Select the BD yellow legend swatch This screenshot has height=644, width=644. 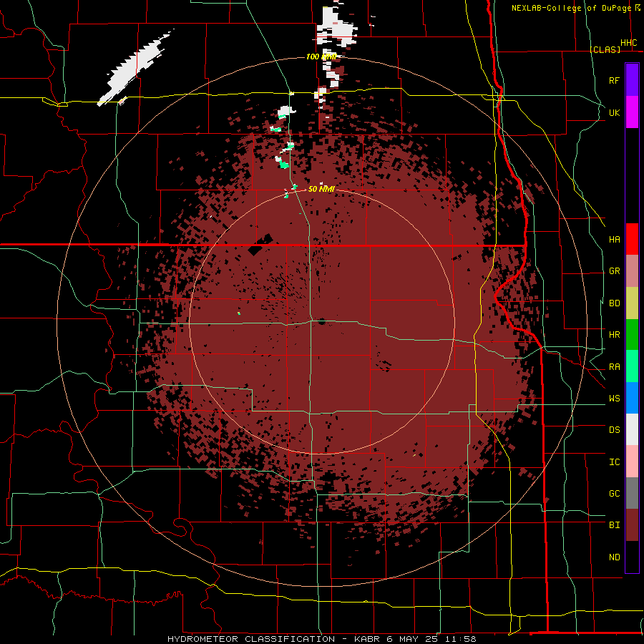(632, 303)
